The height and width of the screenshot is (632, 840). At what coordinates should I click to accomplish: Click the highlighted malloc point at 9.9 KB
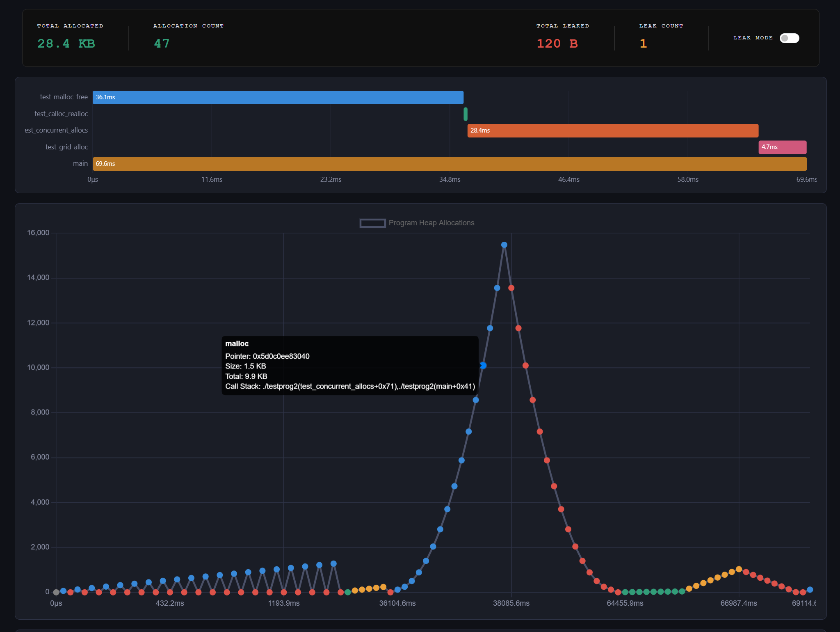483,365
